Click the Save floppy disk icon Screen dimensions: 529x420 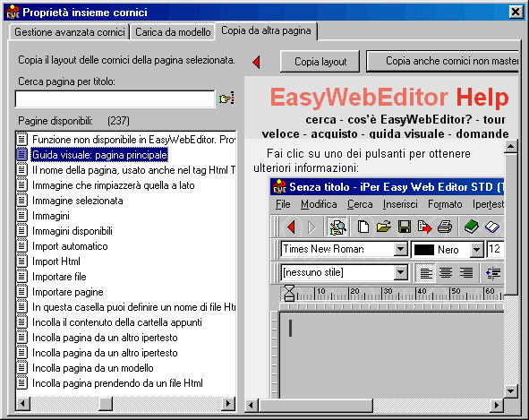tap(405, 227)
